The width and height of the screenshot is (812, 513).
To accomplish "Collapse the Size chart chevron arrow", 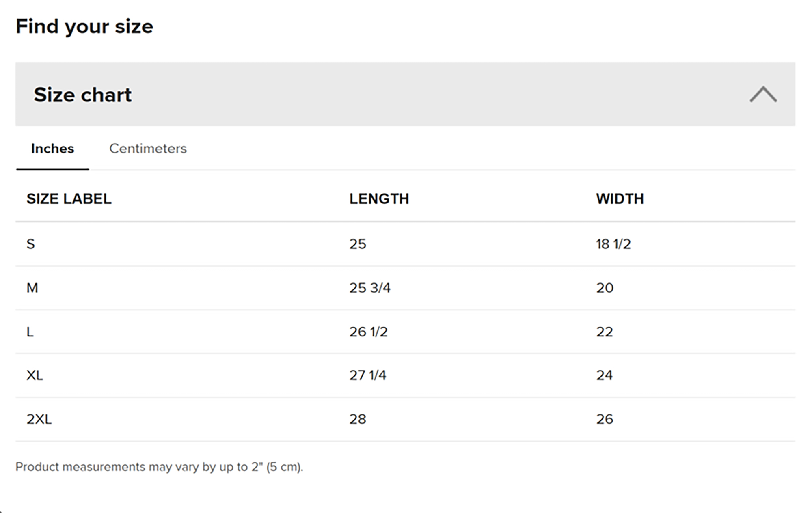I will pyautogui.click(x=763, y=95).
